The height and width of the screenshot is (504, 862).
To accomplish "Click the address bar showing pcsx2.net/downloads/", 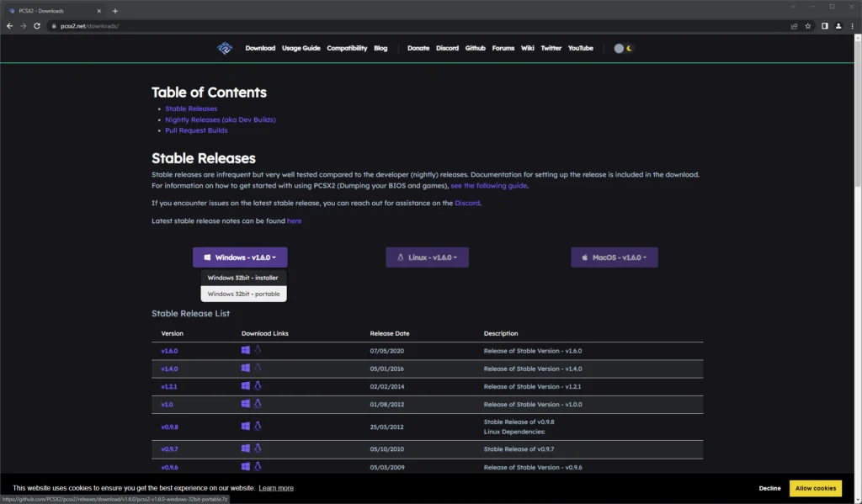I will (x=418, y=26).
